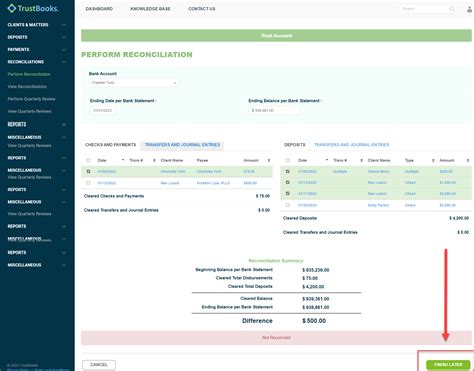Expand the Payments sidebar section

click(37, 49)
